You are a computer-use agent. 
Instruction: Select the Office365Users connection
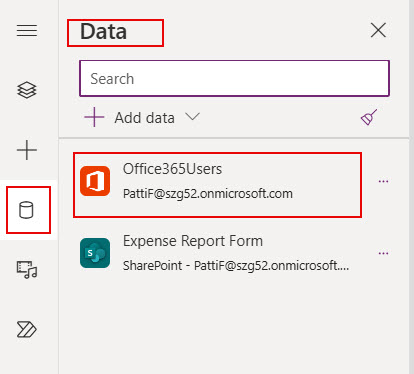tap(217, 185)
